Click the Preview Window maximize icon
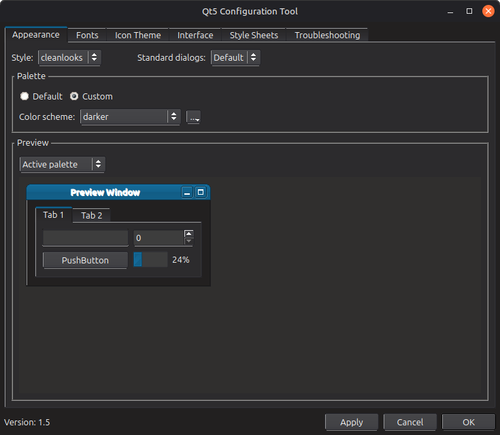500x435 pixels. coord(201,192)
